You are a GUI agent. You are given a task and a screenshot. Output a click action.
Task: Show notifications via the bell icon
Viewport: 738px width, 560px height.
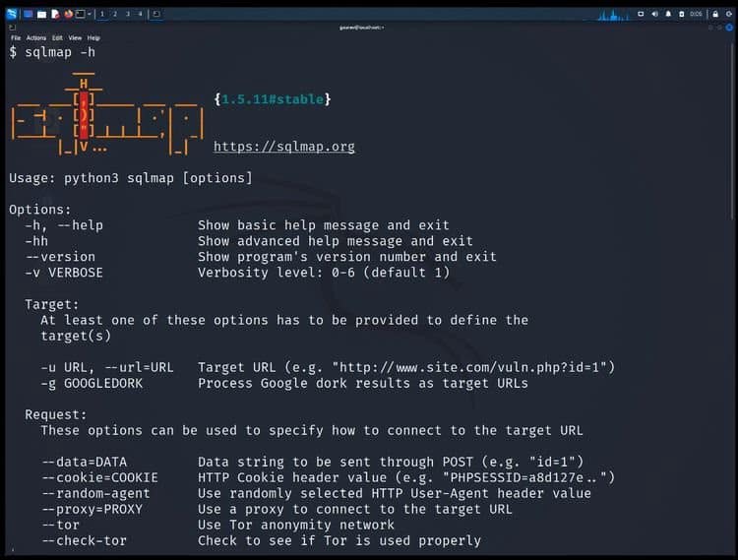pyautogui.click(x=668, y=14)
